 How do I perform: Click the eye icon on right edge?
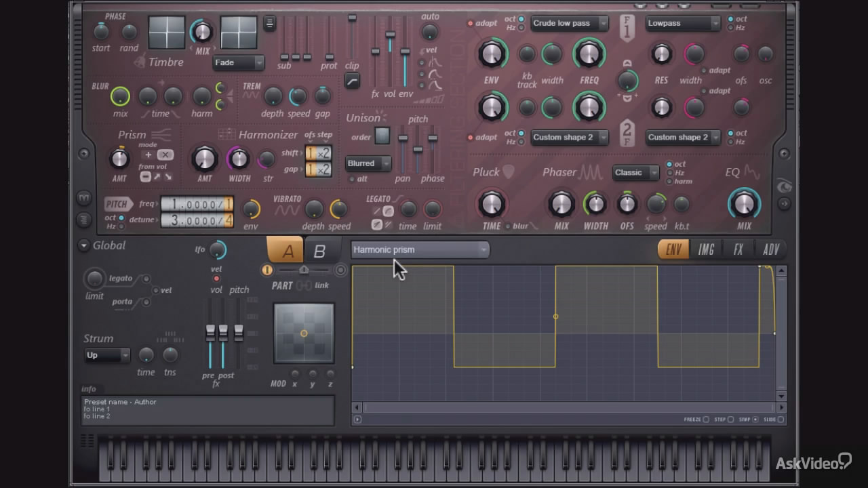(784, 187)
